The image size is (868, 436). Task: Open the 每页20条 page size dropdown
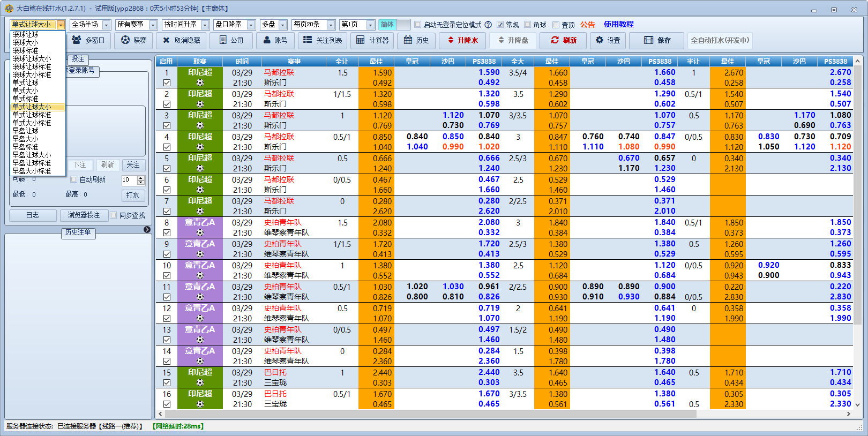click(331, 25)
